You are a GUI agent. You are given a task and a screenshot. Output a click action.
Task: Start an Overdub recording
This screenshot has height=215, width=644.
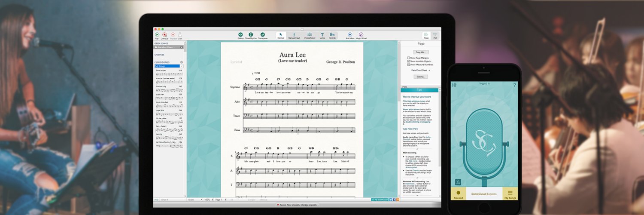(164, 35)
